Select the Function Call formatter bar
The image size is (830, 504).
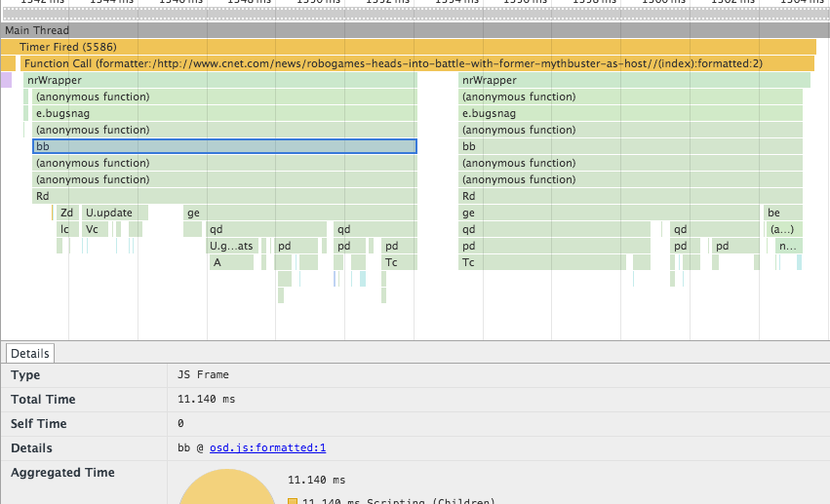pyautogui.click(x=417, y=63)
